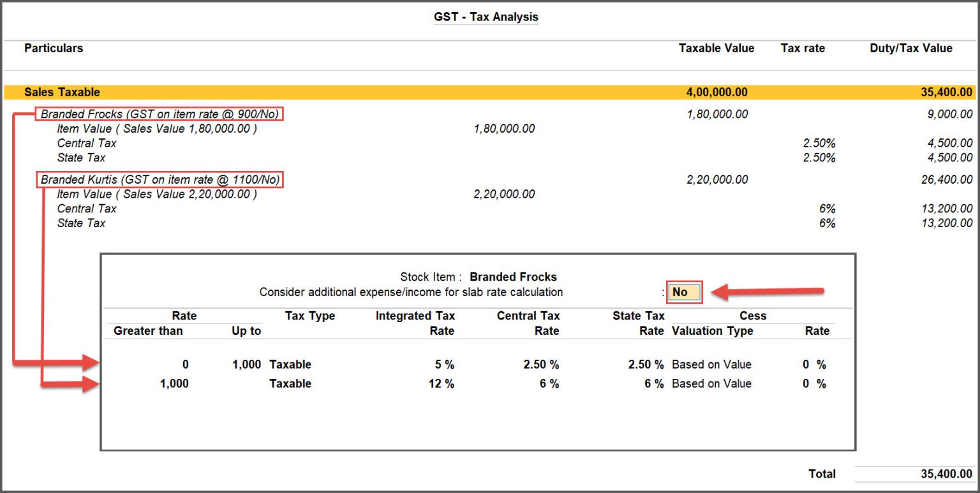This screenshot has width=980, height=493.
Task: Click the Tax rate column header
Action: tap(803, 48)
